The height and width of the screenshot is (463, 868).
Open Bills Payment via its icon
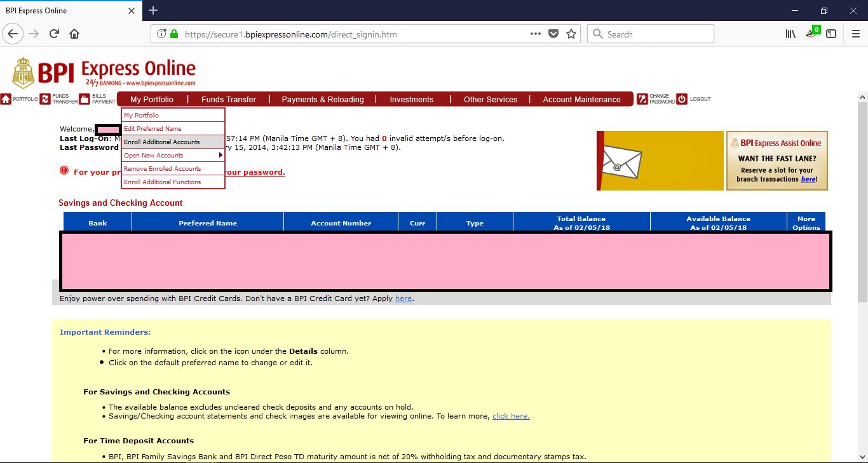83,99
